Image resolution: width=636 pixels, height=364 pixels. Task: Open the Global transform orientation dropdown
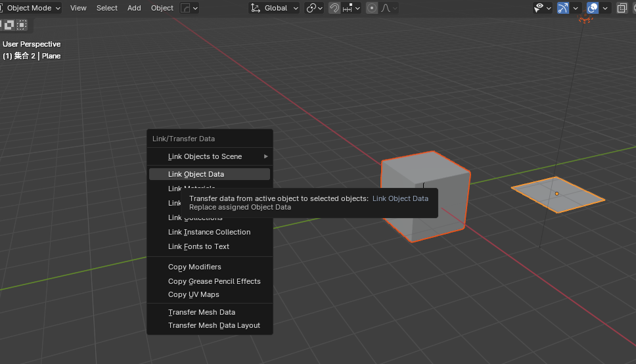tap(274, 8)
